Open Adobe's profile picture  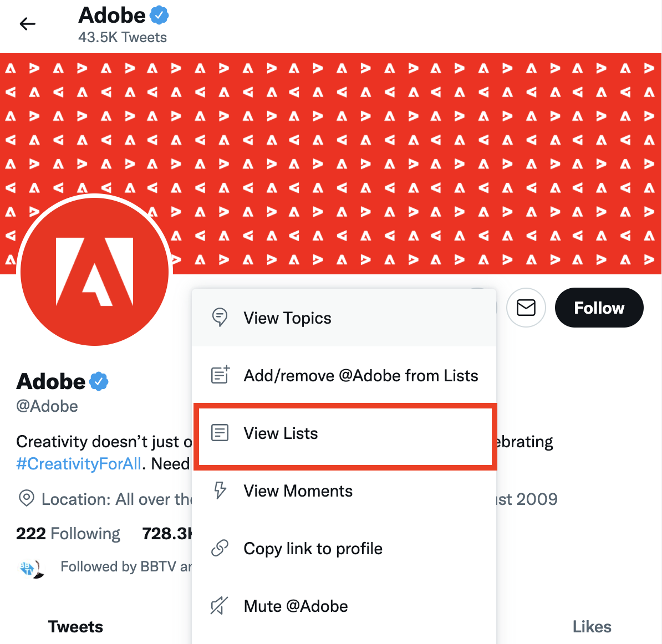click(x=94, y=271)
